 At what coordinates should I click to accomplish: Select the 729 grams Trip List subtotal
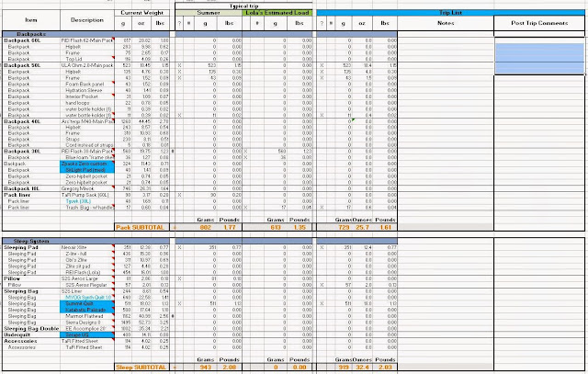click(344, 227)
